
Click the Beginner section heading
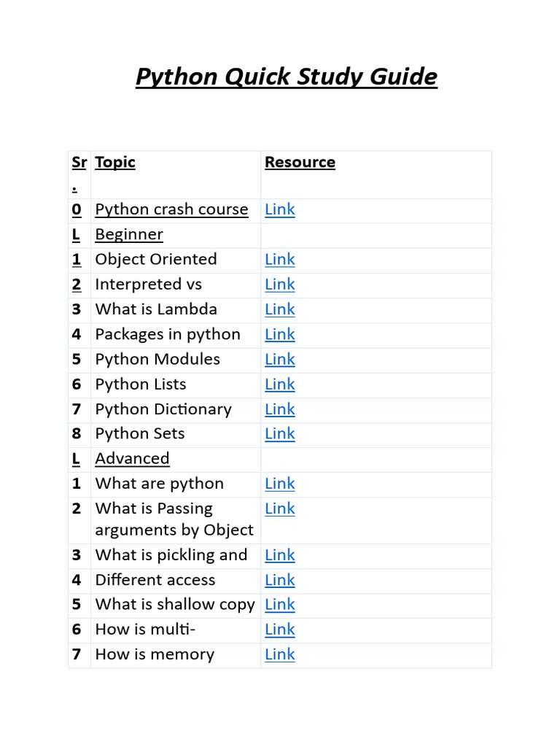[x=129, y=234]
